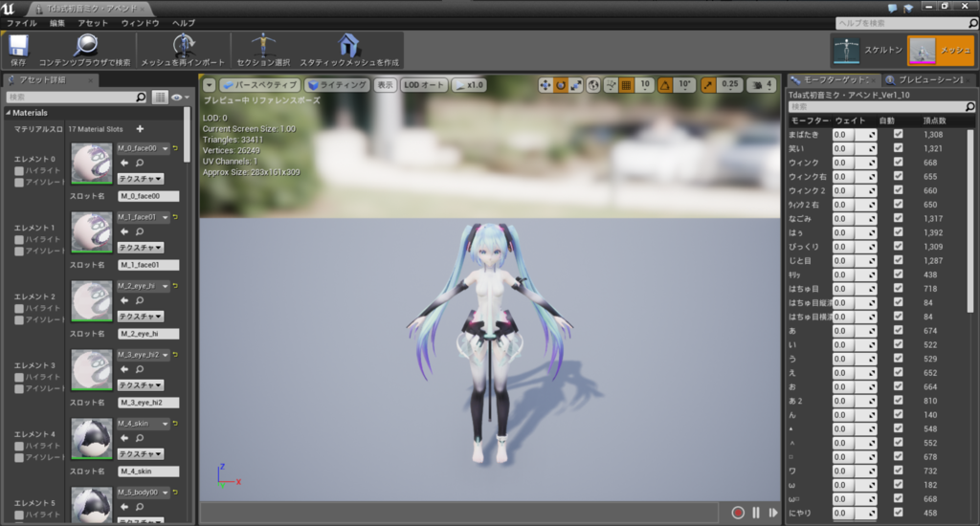The height and width of the screenshot is (526, 980).
Task: Uncheck 自動 checkbox for なごみ morph
Action: [x=898, y=218]
